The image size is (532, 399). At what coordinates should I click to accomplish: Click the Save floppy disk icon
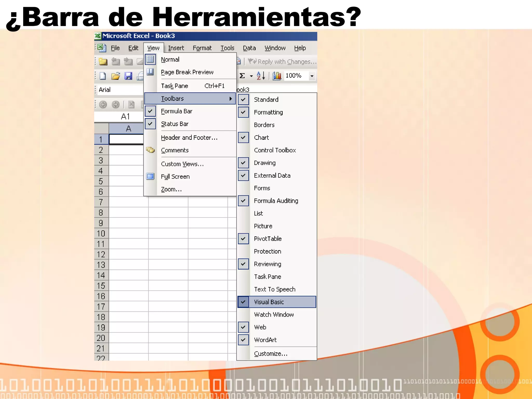(x=128, y=76)
